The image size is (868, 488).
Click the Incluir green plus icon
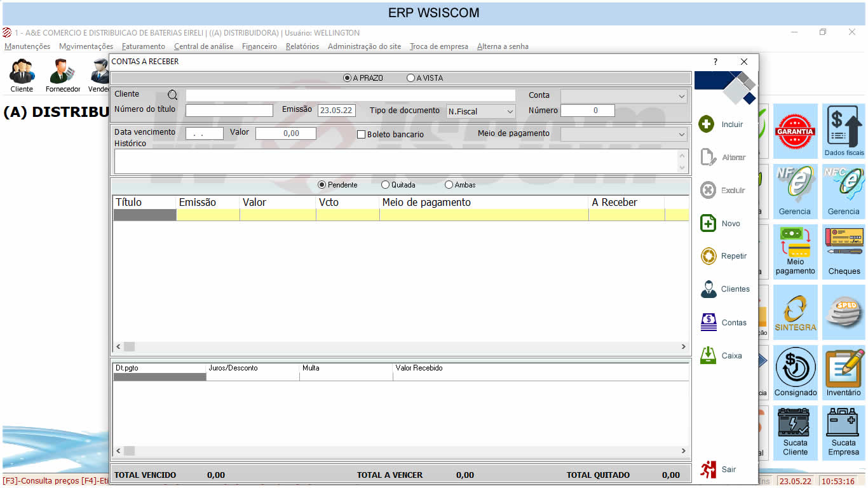point(706,124)
